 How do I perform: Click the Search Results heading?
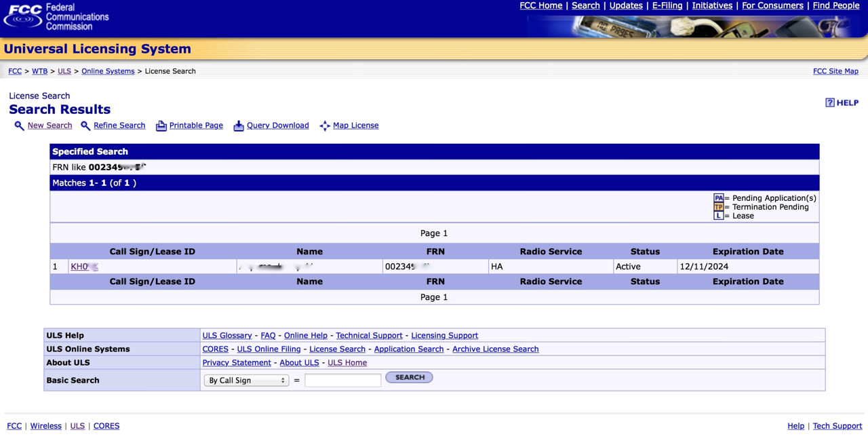(x=60, y=109)
